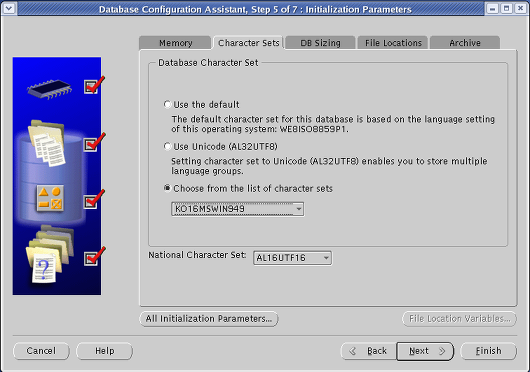This screenshot has height=372, width=530.
Task: Select the Character Sets tab
Action: (249, 43)
